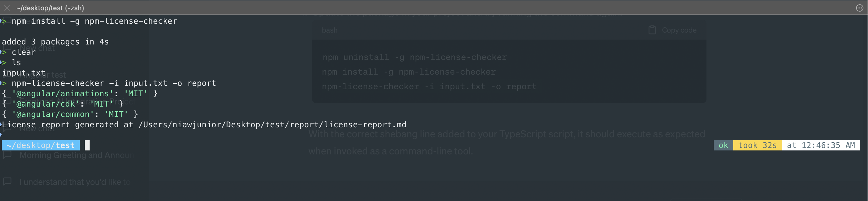868x201 pixels.
Task: Click the input.txt filename in ls output
Action: (23, 73)
